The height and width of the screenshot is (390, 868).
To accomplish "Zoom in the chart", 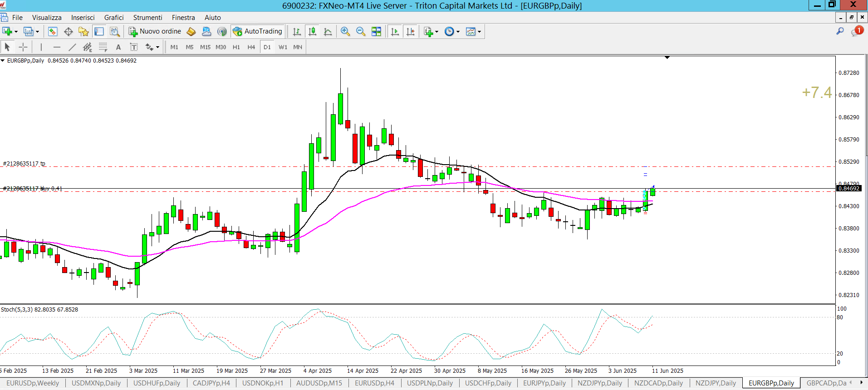I will [345, 31].
